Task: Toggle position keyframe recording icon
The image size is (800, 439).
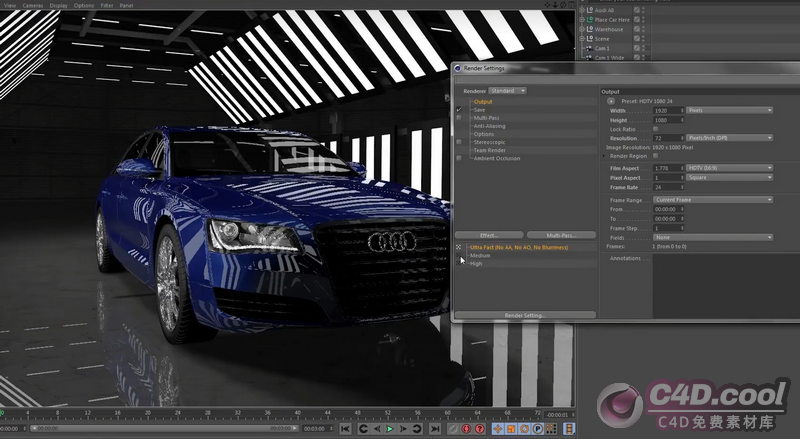Action: pyautogui.click(x=497, y=429)
